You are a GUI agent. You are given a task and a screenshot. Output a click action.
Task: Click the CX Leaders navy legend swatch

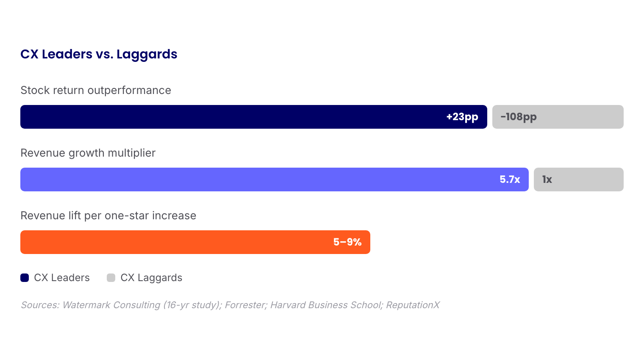click(25, 278)
